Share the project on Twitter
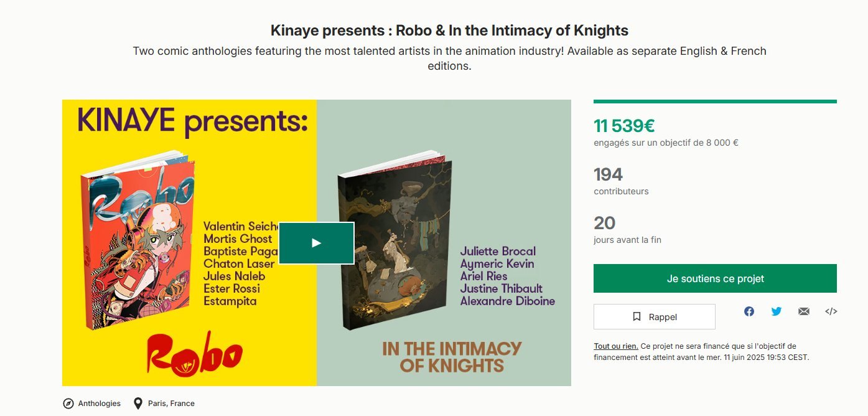Image resolution: width=868 pixels, height=416 pixels. tap(777, 311)
